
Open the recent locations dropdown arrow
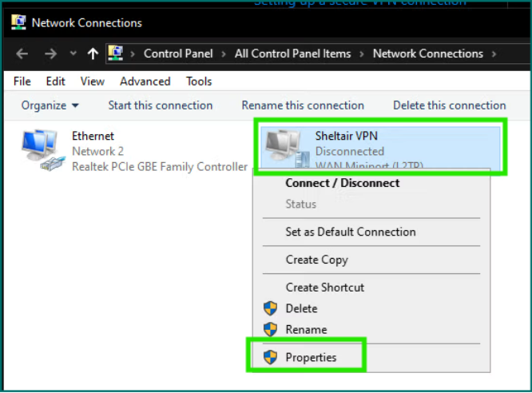pos(73,54)
